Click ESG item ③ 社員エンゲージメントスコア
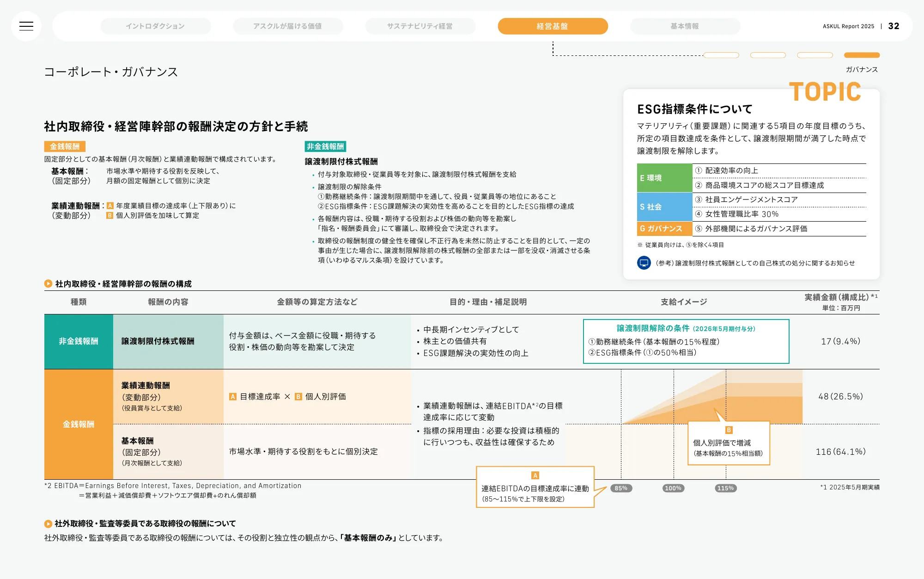Viewport: 924px width, 579px height. pos(746,199)
